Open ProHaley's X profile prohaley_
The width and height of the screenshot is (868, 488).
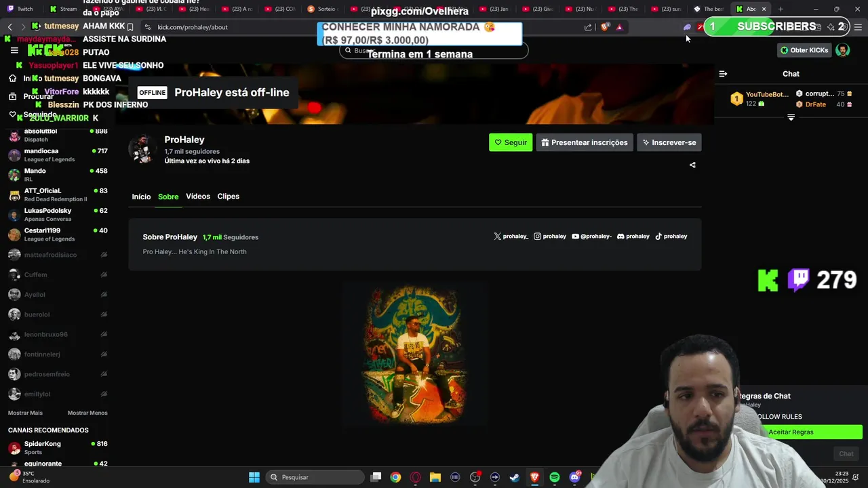point(511,237)
